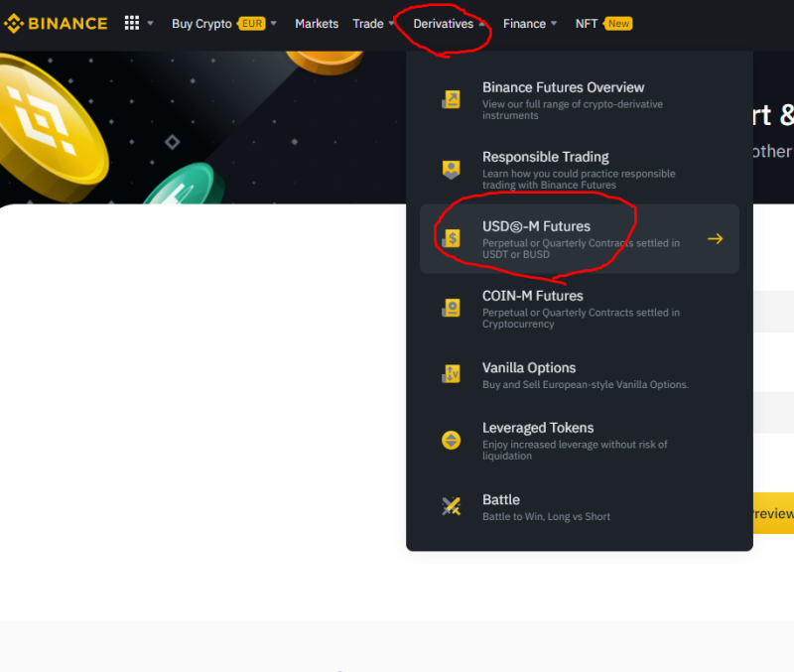Click the Battle crossed swords icon
794x672 pixels.
click(x=451, y=506)
